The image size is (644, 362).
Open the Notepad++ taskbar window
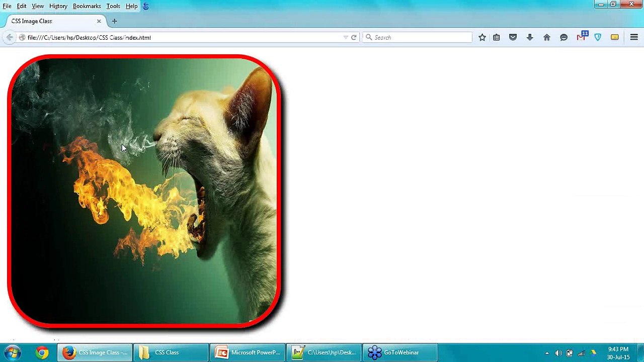point(324,352)
